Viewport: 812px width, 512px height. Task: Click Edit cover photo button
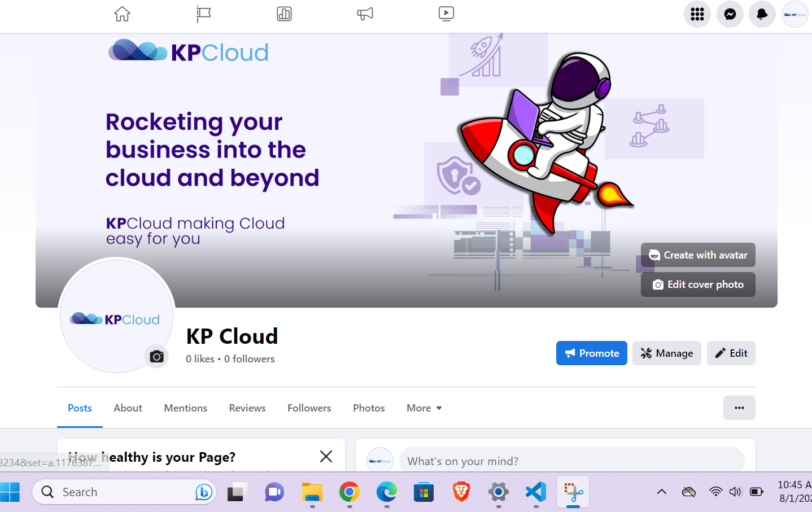698,285
